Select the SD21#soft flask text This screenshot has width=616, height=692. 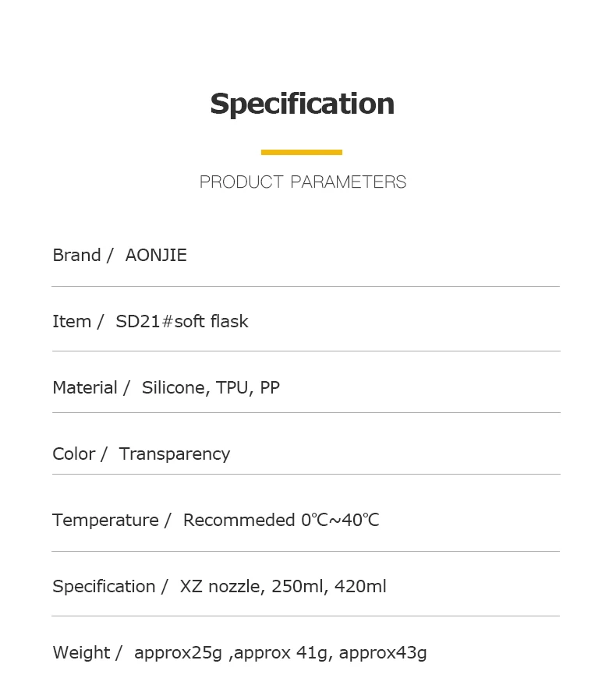pyautogui.click(x=182, y=322)
